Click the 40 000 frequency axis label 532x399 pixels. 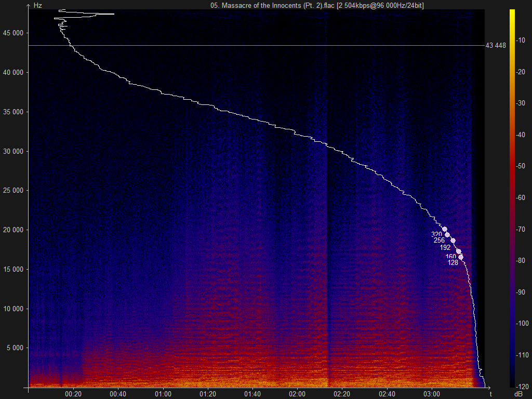tap(13, 73)
